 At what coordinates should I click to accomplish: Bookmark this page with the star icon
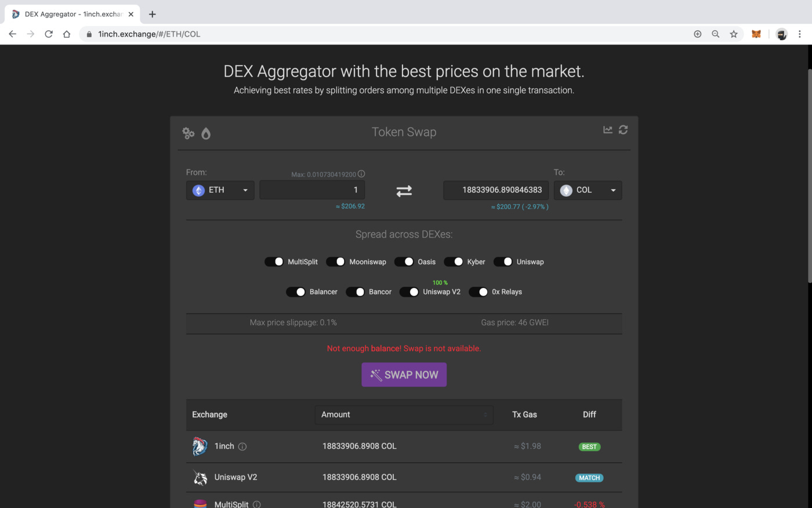[x=734, y=34]
